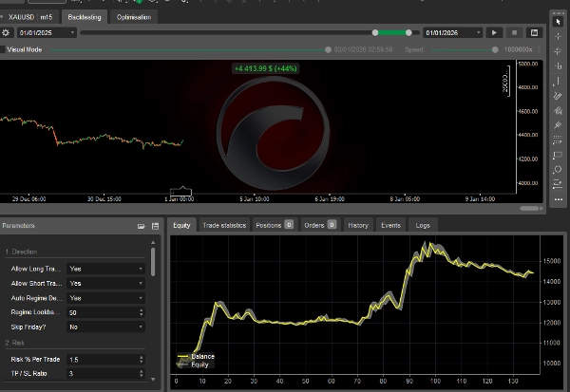Viewport: 570px width, 392px height.
Task: Select the crosshair tool with diagonal marks
Action: click(558, 51)
